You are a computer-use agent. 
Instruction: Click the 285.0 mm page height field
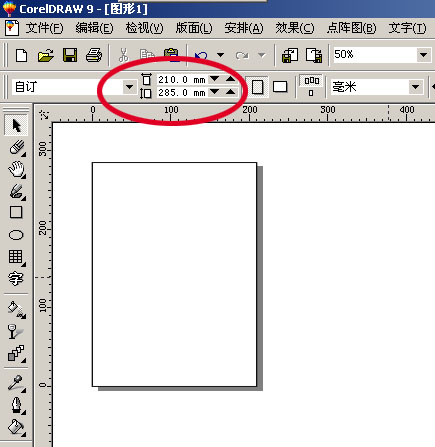(182, 92)
